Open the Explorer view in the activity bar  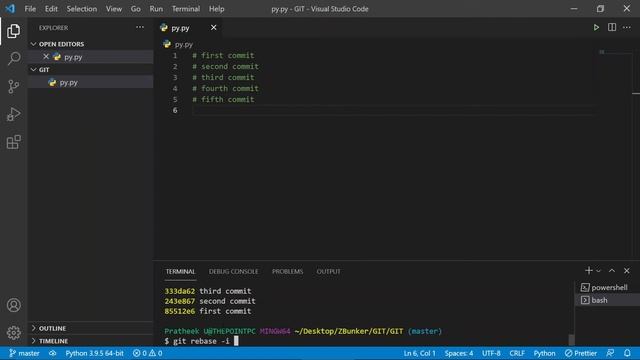click(13, 31)
